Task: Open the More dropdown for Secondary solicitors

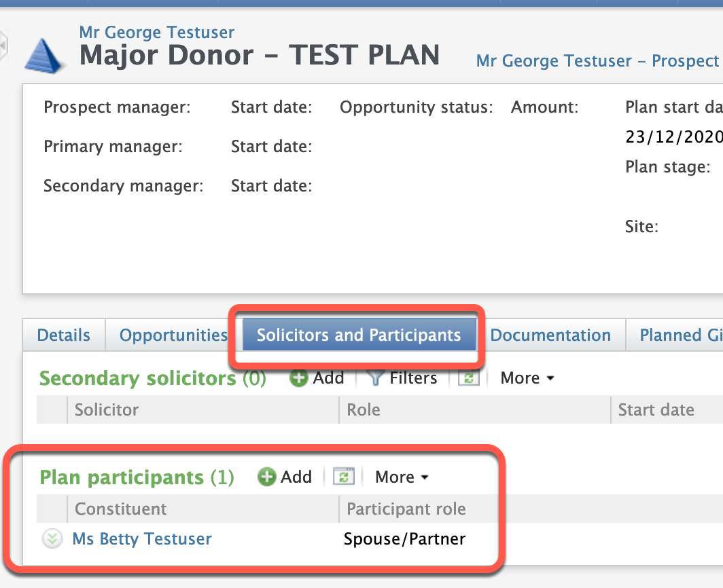Action: tap(527, 378)
